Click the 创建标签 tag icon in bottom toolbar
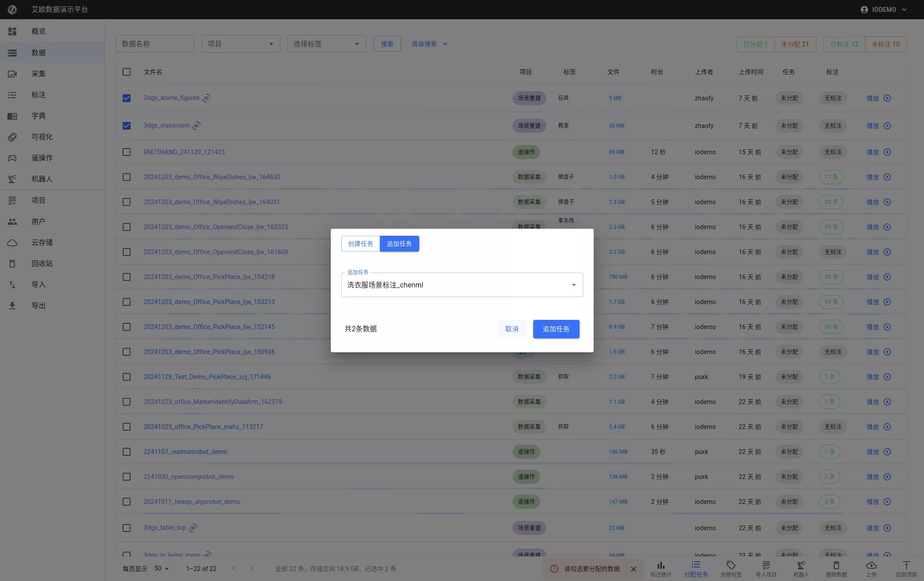Screen dimensions: 924x581 tap(731, 565)
